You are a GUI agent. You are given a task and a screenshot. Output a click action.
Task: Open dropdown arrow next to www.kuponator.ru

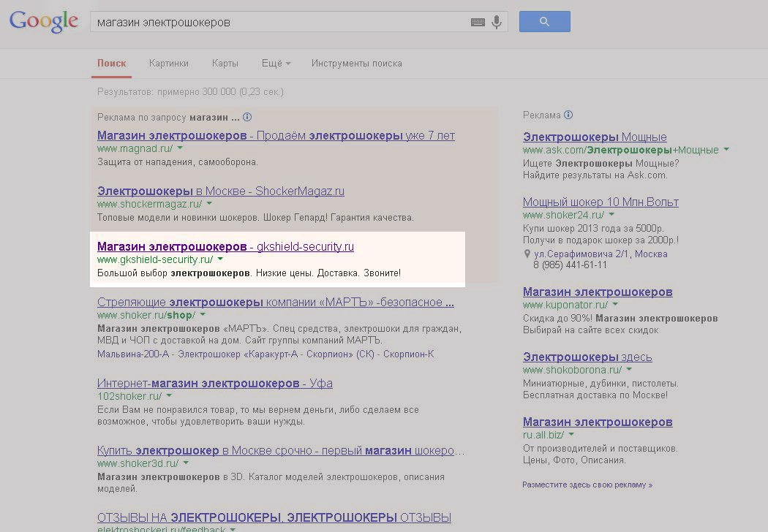pyautogui.click(x=615, y=304)
